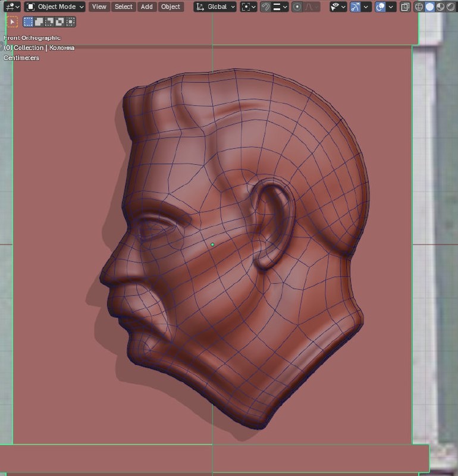Click the 'Front Orthographic' view label
This screenshot has height=476, width=458.
point(32,38)
